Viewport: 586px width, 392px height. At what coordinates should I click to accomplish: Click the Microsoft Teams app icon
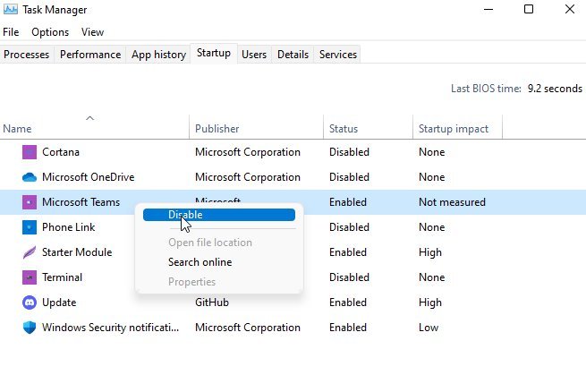click(x=30, y=202)
